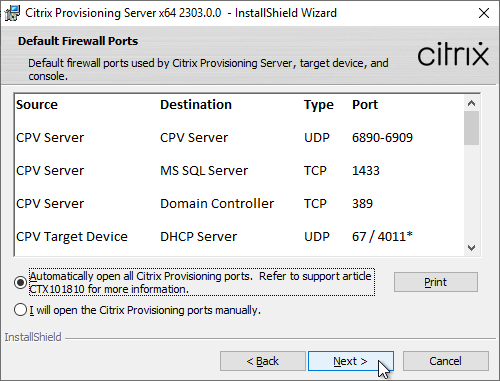
Task: Click the scroll up arrow in ports list
Action: (471, 103)
